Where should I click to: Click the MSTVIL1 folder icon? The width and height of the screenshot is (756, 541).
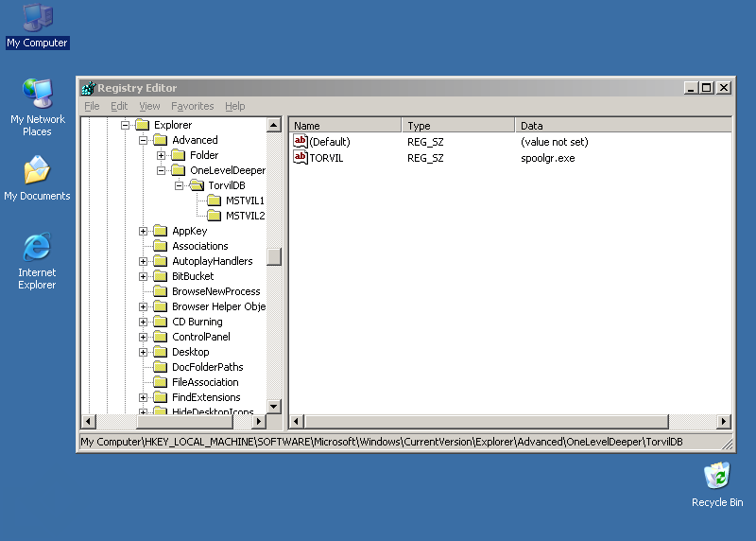point(215,201)
